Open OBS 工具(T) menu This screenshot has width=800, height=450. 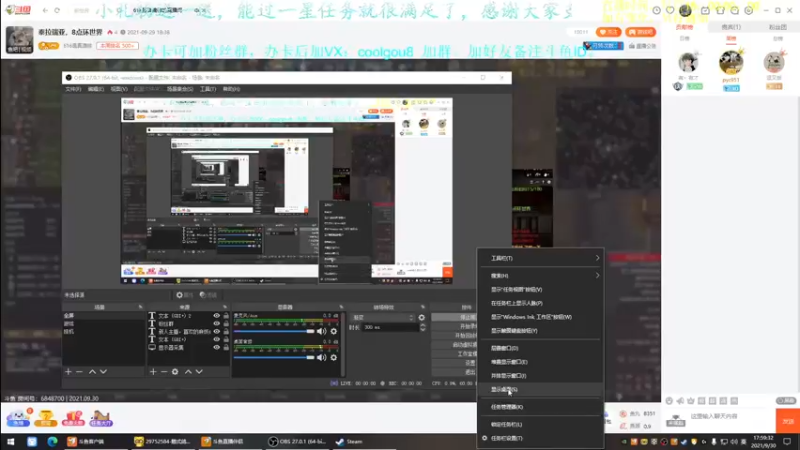[208, 89]
